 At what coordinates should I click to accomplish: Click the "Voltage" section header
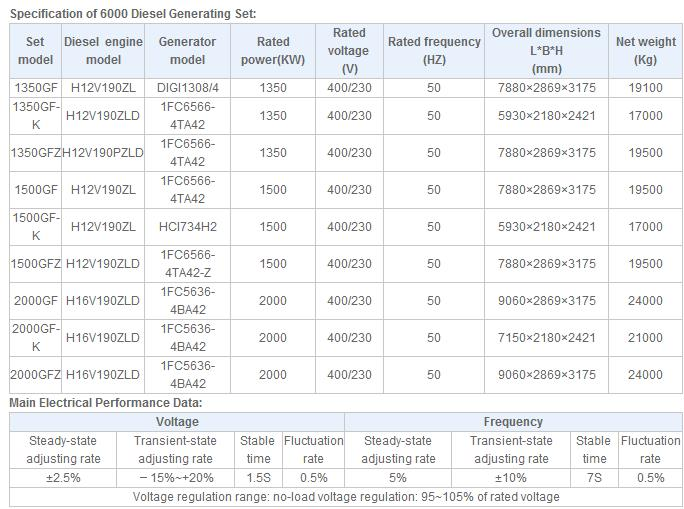pos(176,422)
